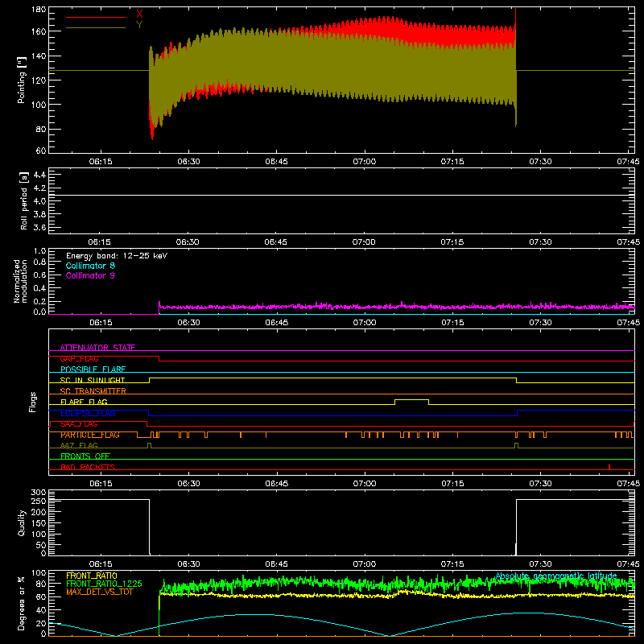Select the SAA_FLAG label
The image size is (644, 644).
click(x=79, y=424)
